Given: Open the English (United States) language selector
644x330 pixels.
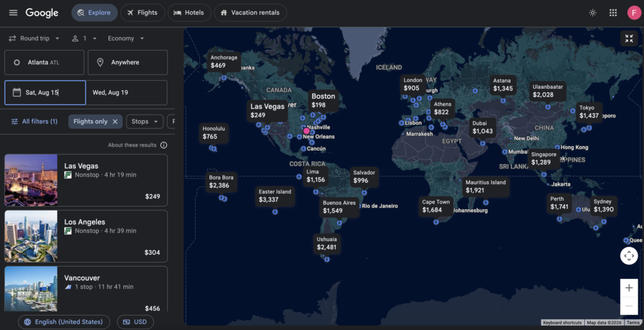Looking at the screenshot, I should click(64, 322).
